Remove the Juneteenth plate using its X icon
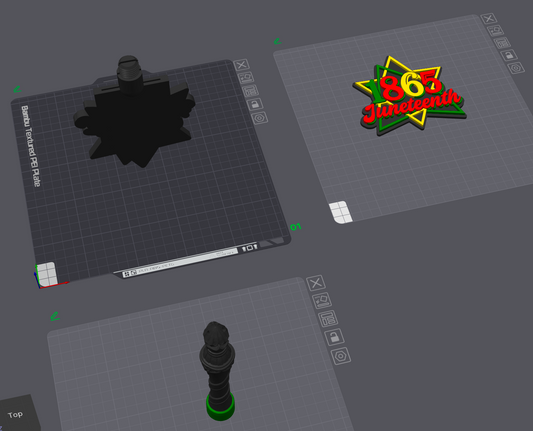533x431 pixels. click(489, 18)
